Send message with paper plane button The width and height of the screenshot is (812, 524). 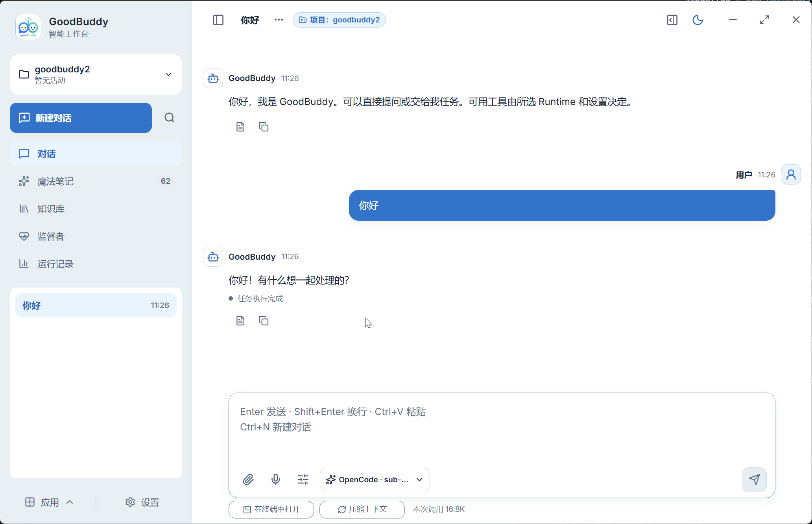(754, 480)
